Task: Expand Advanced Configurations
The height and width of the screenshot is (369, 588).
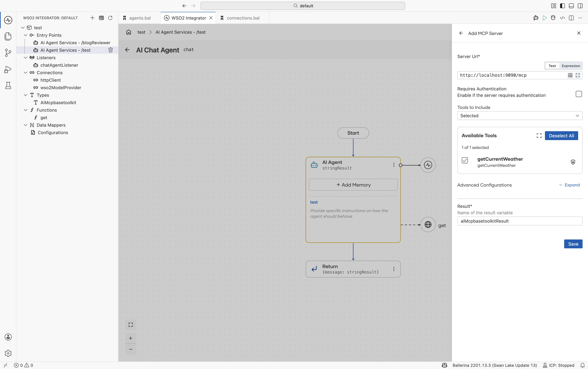Action: tap(569, 185)
